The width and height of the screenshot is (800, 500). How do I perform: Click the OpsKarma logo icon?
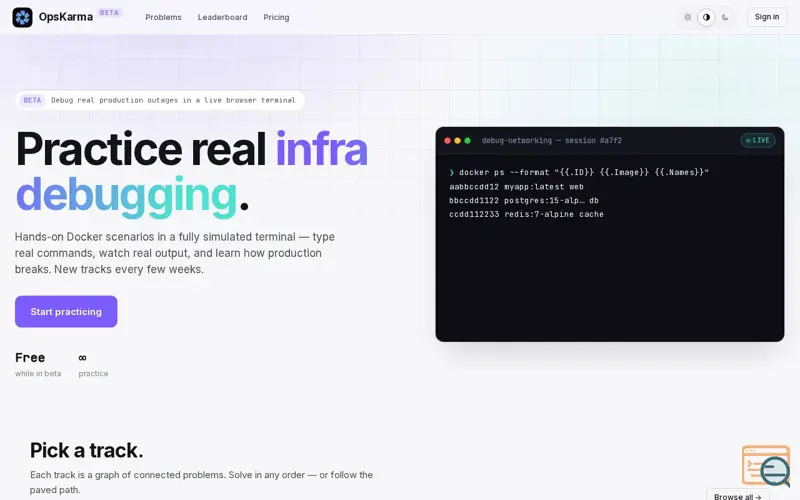click(22, 17)
